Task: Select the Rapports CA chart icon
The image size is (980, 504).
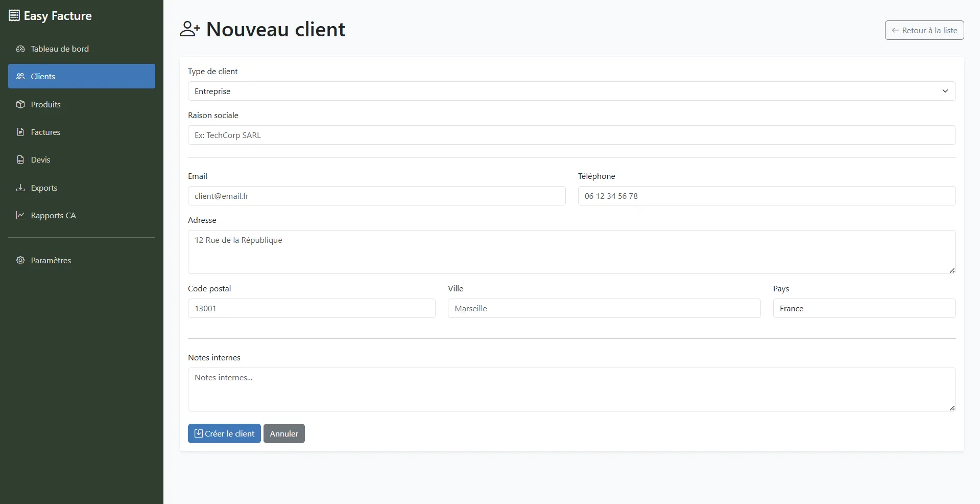Action: click(x=20, y=215)
